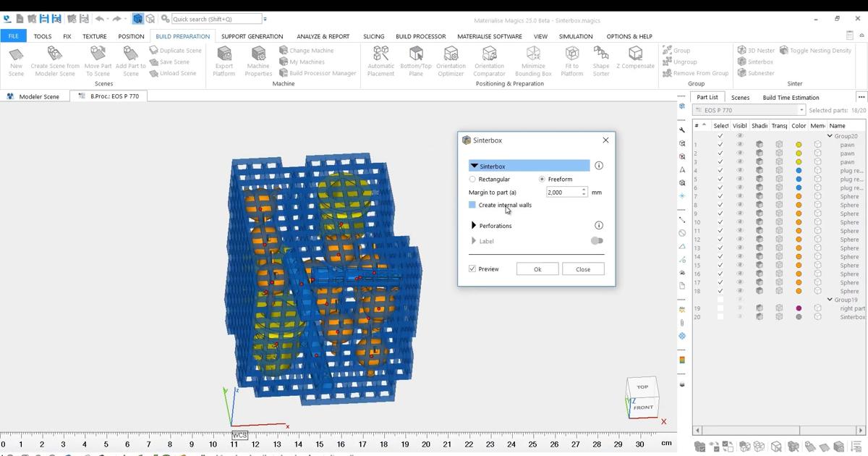Viewport: 868px width, 456px height.
Task: Enable the Create internal walls checkbox
Action: coord(473,206)
